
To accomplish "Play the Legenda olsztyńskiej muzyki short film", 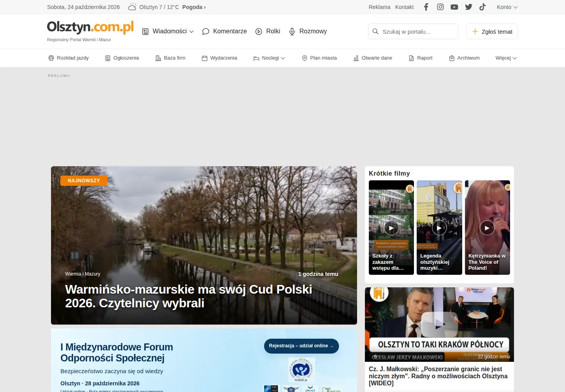I will click(x=439, y=228).
